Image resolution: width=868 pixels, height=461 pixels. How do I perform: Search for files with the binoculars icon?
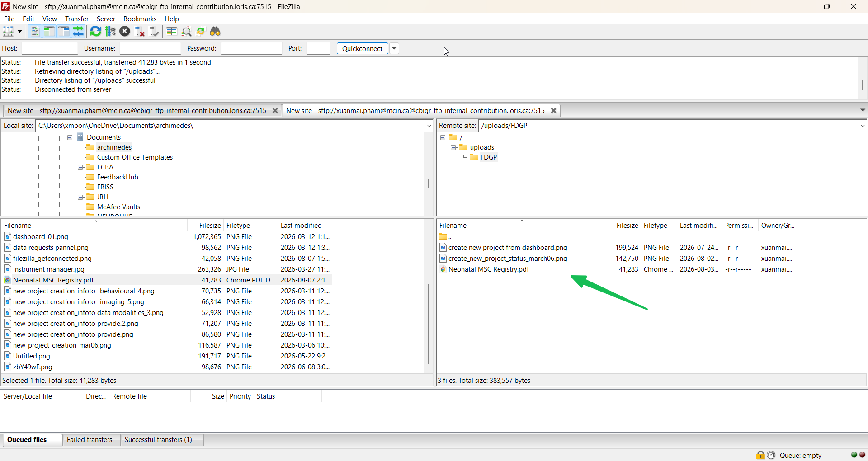click(215, 31)
